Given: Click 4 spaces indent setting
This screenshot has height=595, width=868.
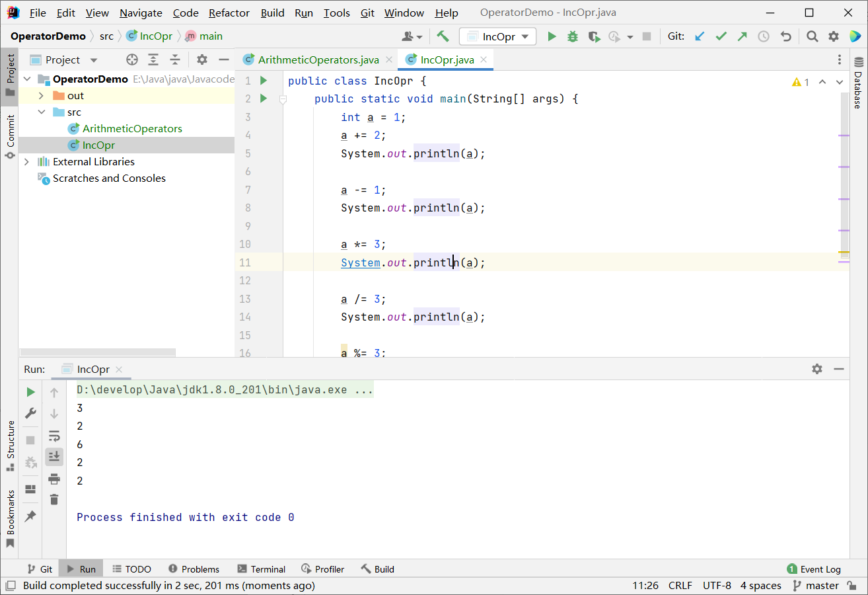Looking at the screenshot, I should coord(760,586).
